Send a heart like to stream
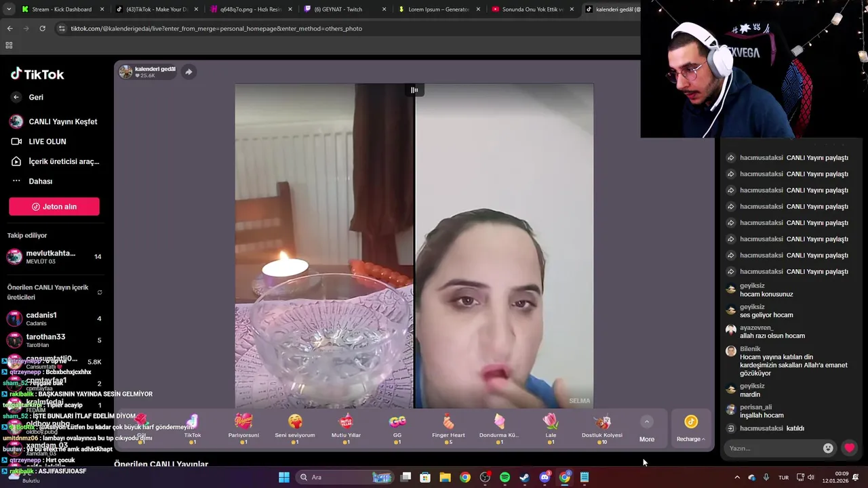Image resolution: width=868 pixels, height=488 pixels. coord(849,448)
